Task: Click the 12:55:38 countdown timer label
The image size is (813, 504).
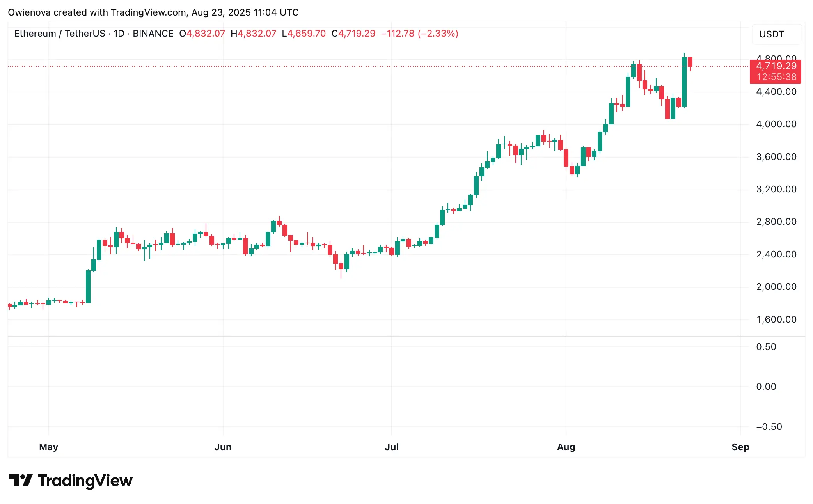Action: (776, 77)
